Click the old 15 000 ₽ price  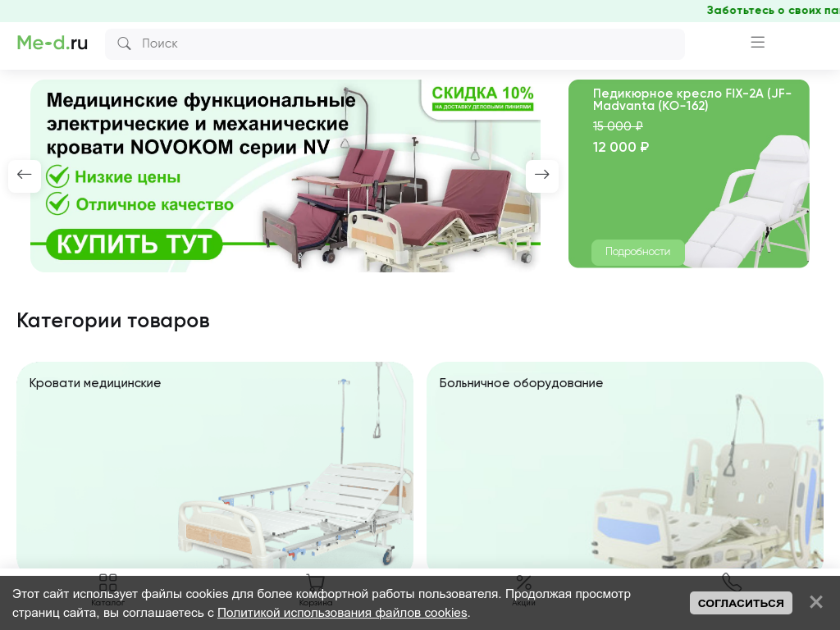tap(618, 126)
